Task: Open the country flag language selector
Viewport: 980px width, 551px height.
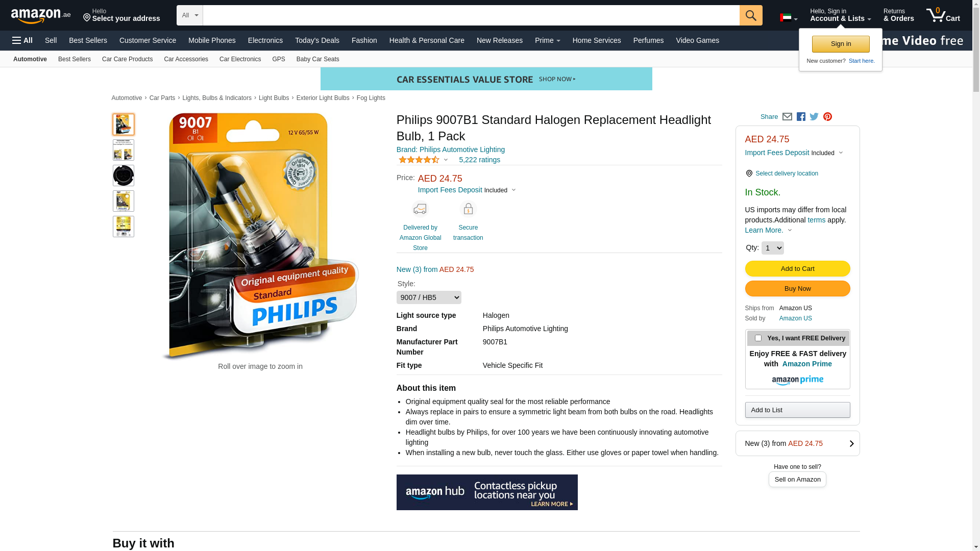Action: point(789,18)
